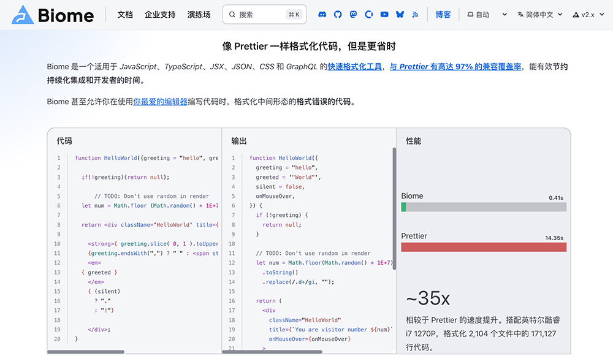Open the Bluesky butterfly icon link
Screen dimensions: 613x364
pyautogui.click(x=400, y=15)
